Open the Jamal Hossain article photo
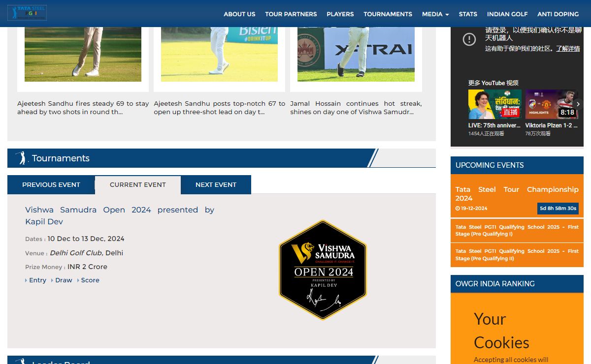 tap(356, 54)
